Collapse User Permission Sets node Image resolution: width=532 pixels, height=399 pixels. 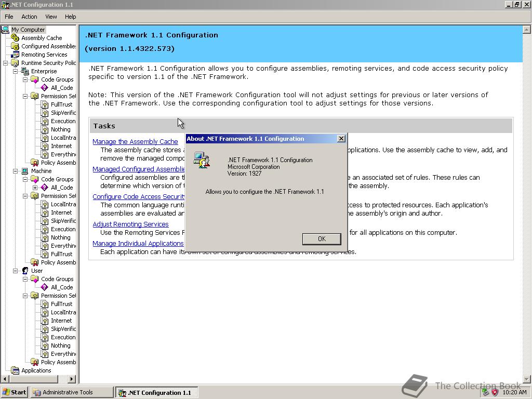click(x=25, y=296)
